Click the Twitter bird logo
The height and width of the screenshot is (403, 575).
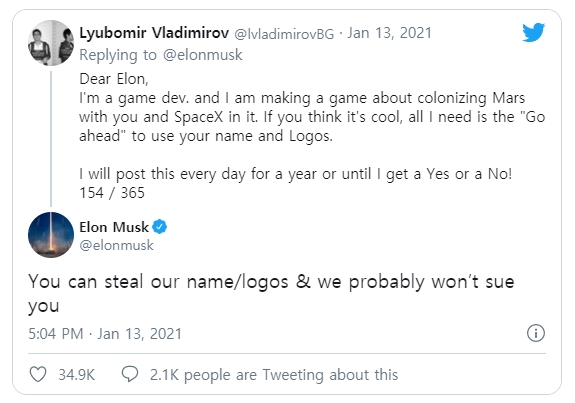[534, 33]
